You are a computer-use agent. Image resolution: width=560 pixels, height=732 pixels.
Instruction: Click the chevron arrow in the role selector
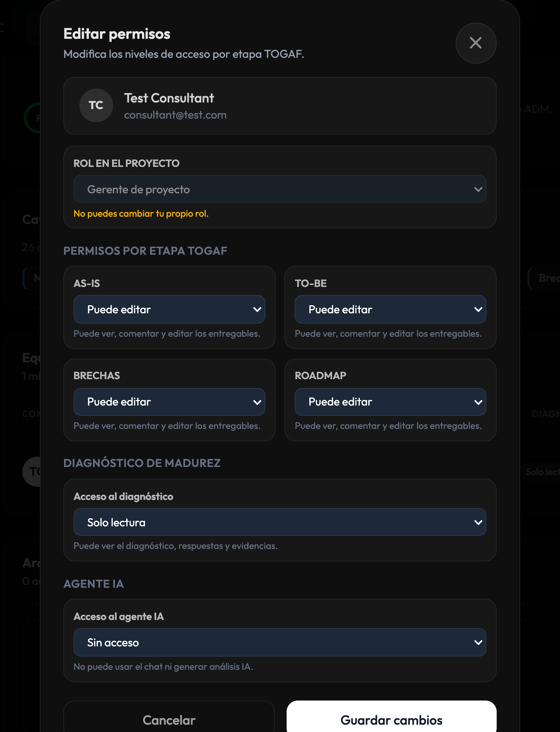[x=478, y=189]
